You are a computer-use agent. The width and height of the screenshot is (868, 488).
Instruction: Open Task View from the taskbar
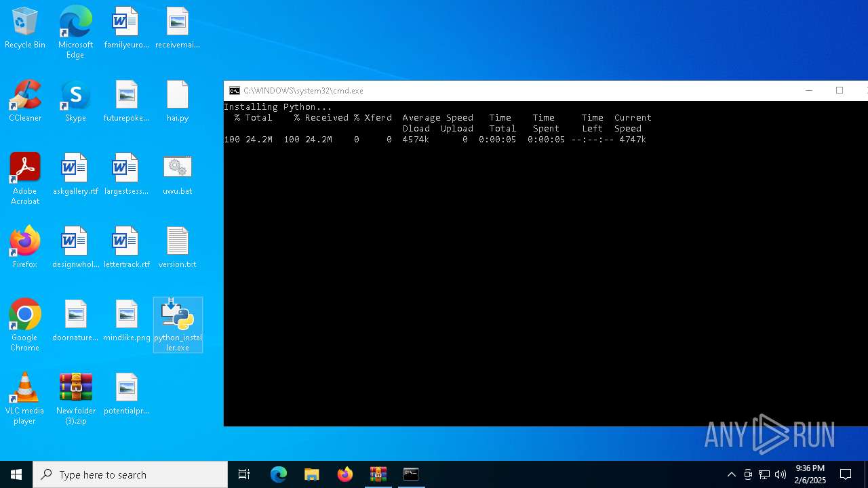coord(244,474)
